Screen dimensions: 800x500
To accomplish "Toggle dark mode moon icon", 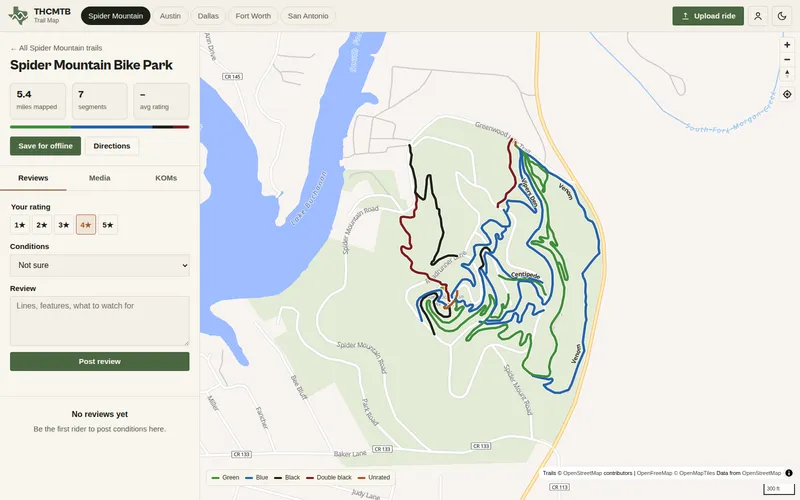I will click(782, 16).
